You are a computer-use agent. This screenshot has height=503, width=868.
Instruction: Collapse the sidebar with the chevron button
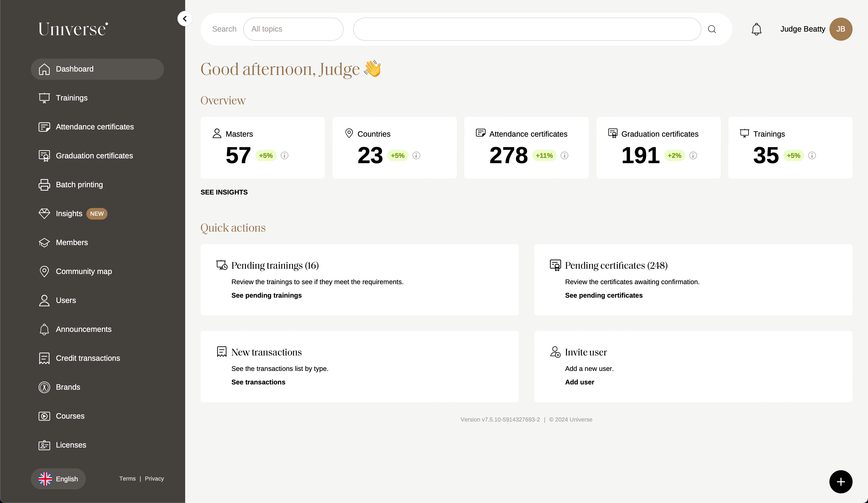tap(185, 19)
